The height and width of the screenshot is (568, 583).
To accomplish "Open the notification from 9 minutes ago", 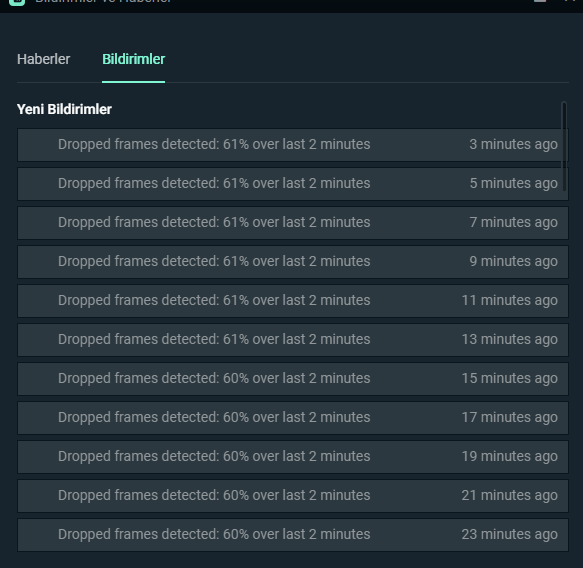I will [293, 262].
